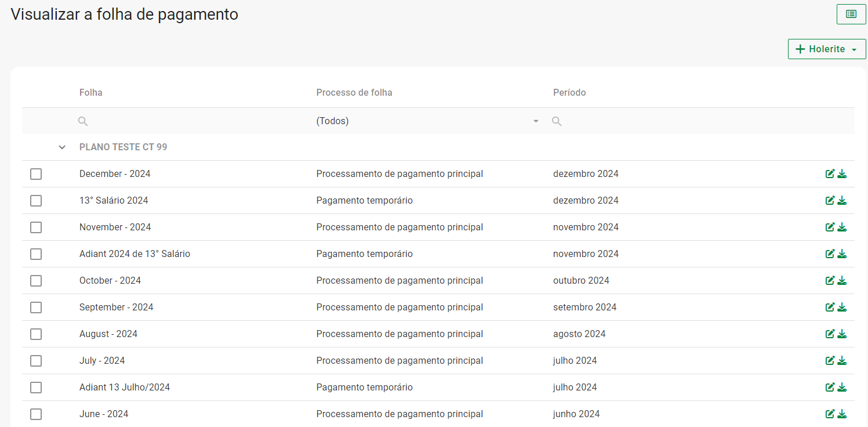Screen dimensions: 868x427
Task: Click the 13° Salário 2024 payroll name
Action: [114, 201]
